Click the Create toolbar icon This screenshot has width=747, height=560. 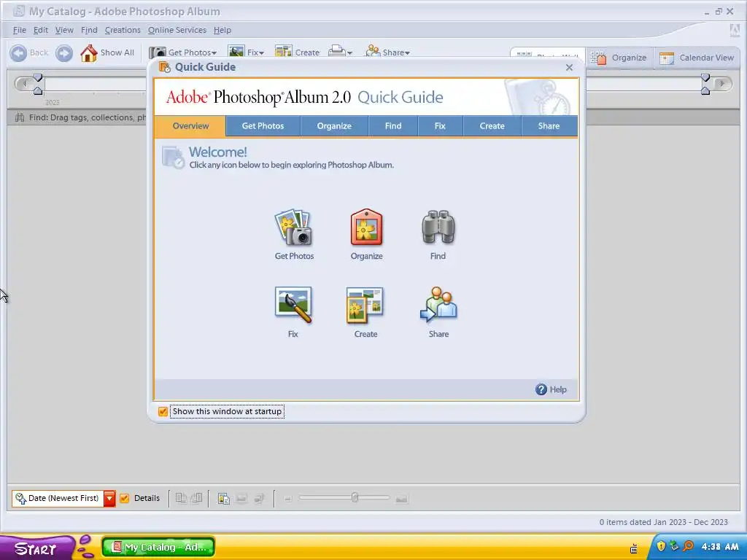tap(284, 52)
